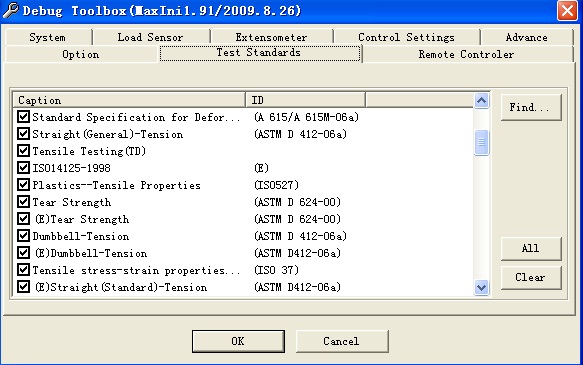
Task: Click the All button
Action: 531,248
